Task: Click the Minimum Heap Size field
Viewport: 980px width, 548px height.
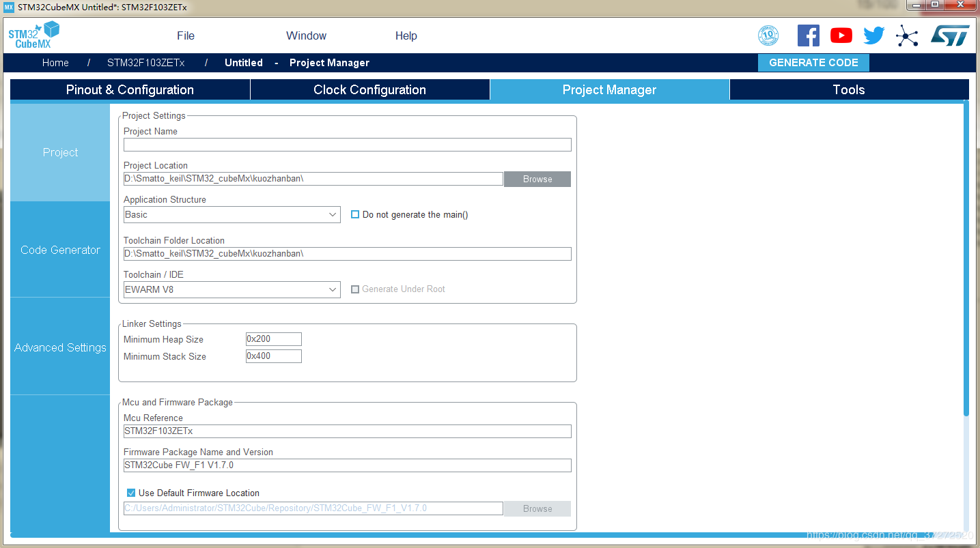Action: (274, 339)
